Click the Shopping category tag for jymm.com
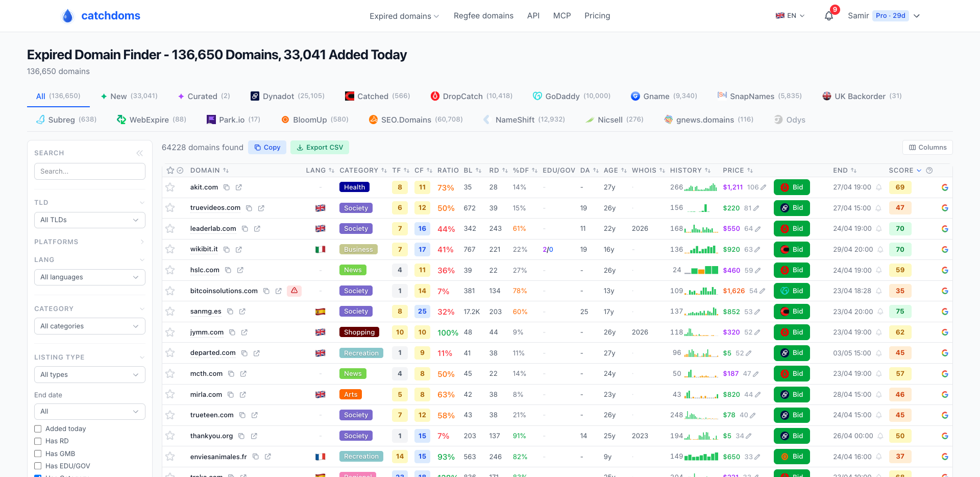The width and height of the screenshot is (980, 477). (x=359, y=332)
